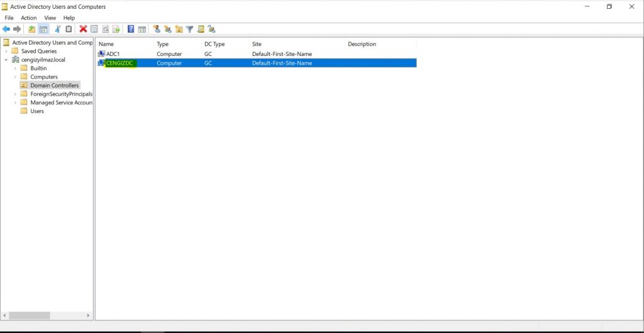Viewport: 644px width, 333px height.
Task: Go up one level with folder icon
Action: click(x=31, y=29)
